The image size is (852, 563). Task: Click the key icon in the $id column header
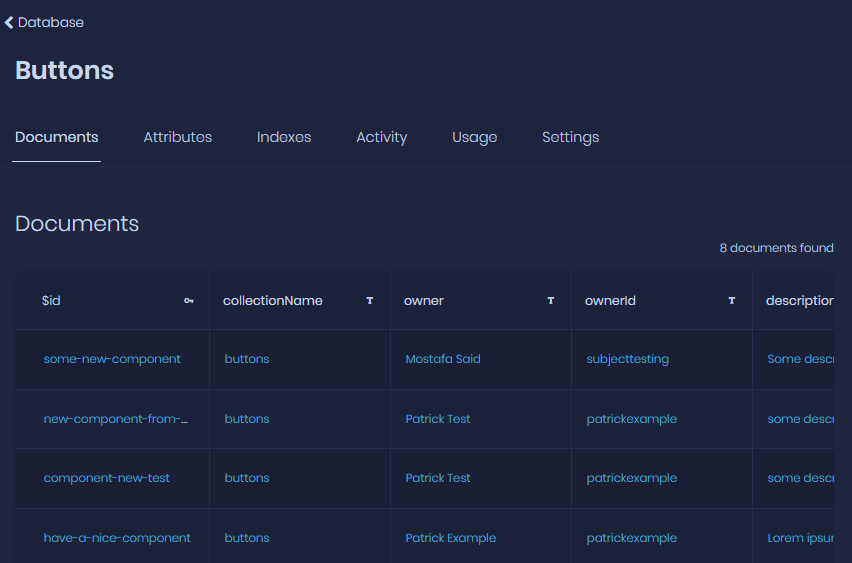click(189, 301)
